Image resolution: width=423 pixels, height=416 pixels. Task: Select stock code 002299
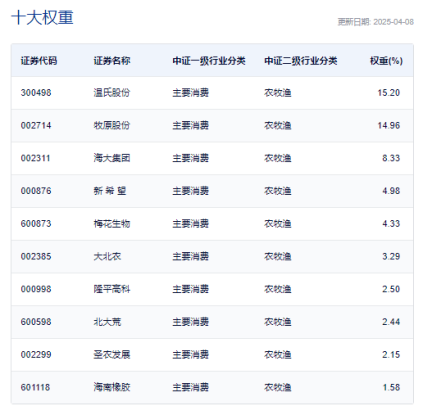pos(36,354)
